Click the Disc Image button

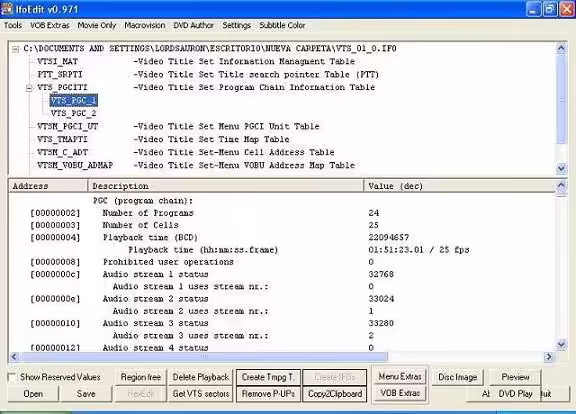[457, 377]
